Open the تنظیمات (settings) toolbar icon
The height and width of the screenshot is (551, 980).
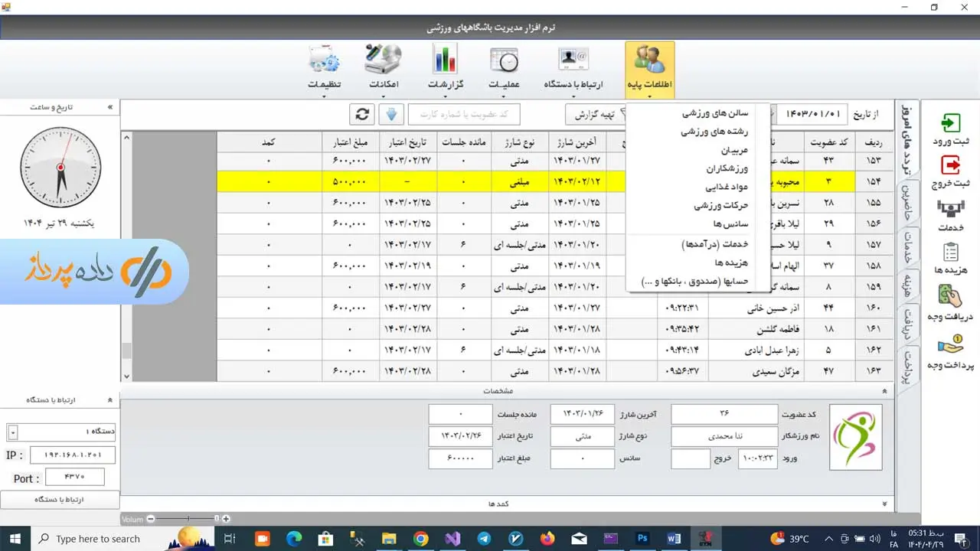pos(325,67)
